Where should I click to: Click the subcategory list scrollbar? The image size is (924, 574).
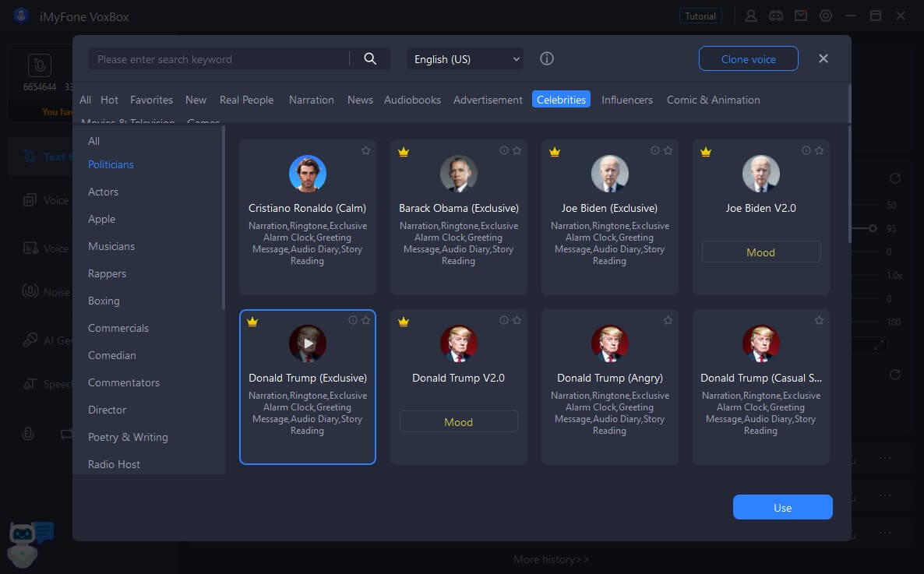coord(224,218)
